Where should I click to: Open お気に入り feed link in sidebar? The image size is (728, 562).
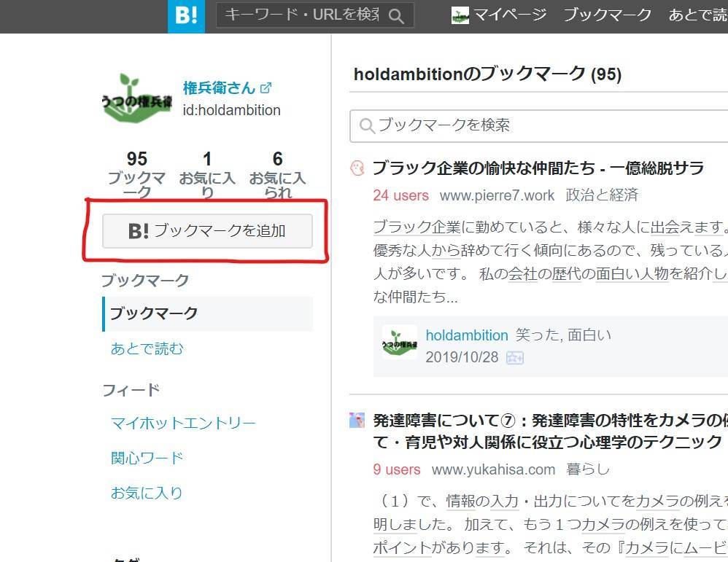pyautogui.click(x=146, y=493)
